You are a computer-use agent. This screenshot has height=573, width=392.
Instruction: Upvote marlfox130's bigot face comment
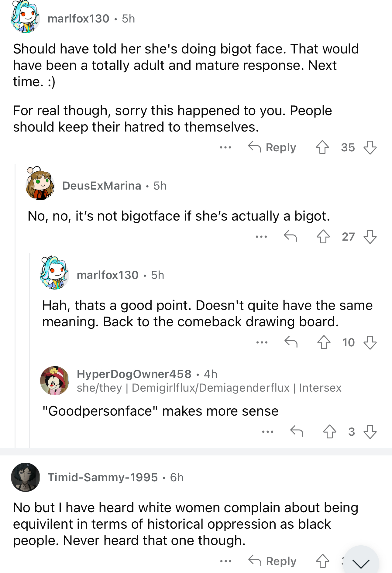322,148
